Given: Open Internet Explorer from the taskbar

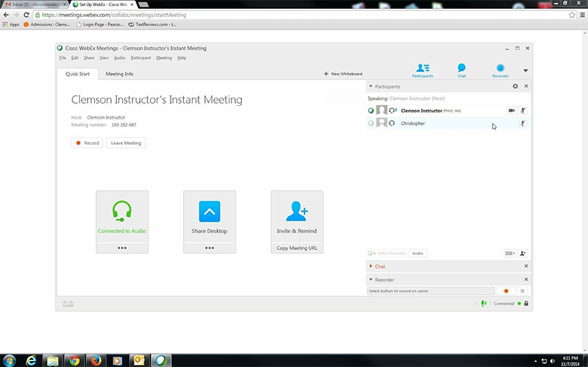Looking at the screenshot, I should pos(31,360).
